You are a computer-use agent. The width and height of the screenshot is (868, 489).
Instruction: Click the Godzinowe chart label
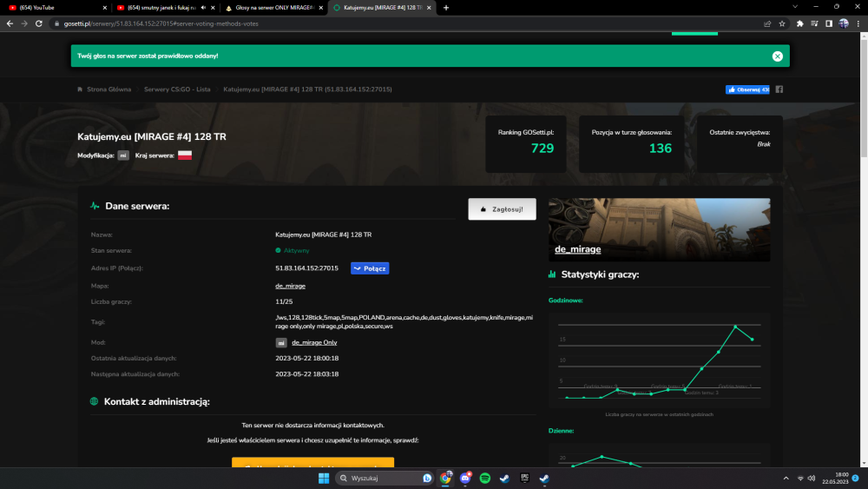pos(565,301)
